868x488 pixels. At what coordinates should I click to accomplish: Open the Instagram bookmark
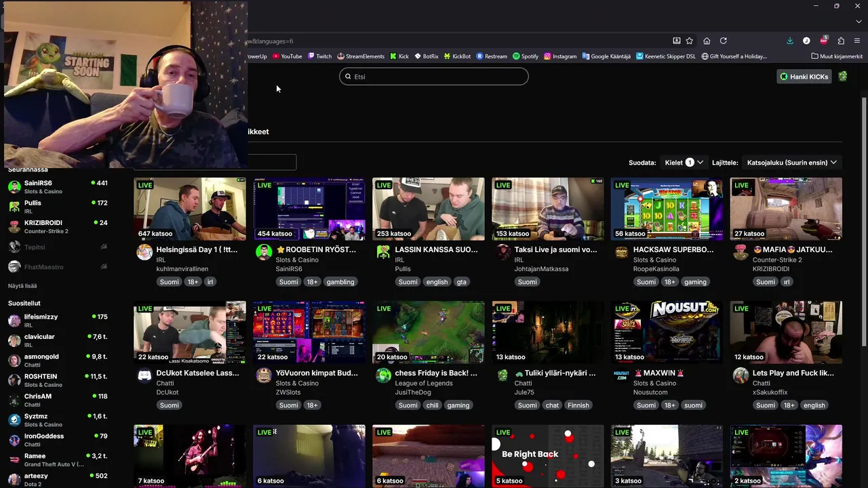pos(560,56)
